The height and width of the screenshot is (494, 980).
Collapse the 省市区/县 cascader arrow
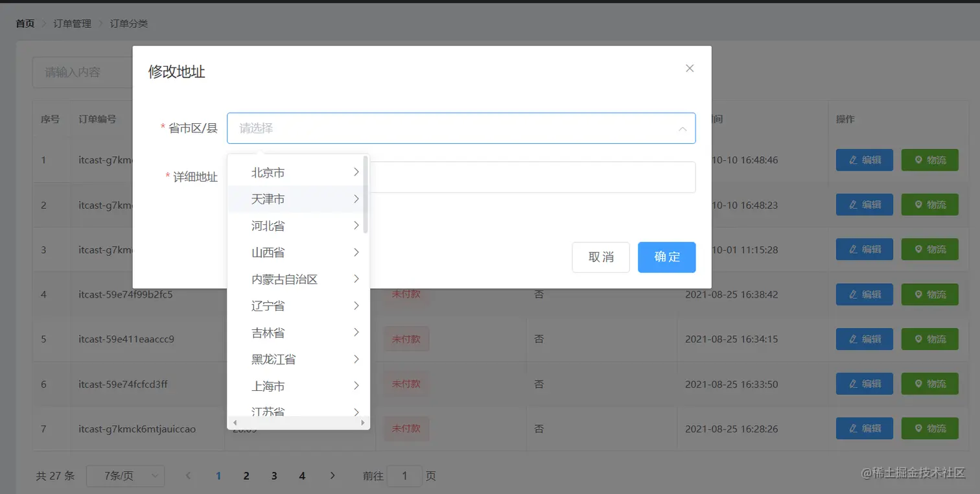click(682, 129)
